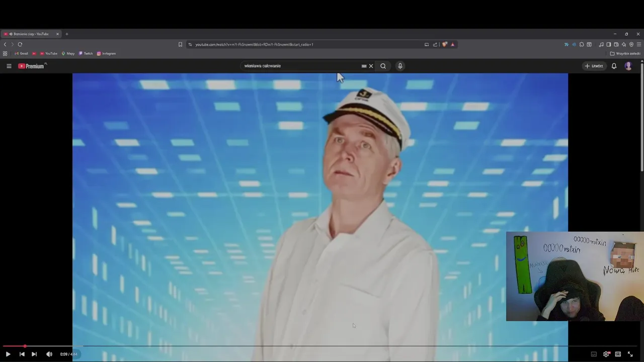644x362 pixels.
Task: Switch to theater mode view
Action: tap(618, 354)
